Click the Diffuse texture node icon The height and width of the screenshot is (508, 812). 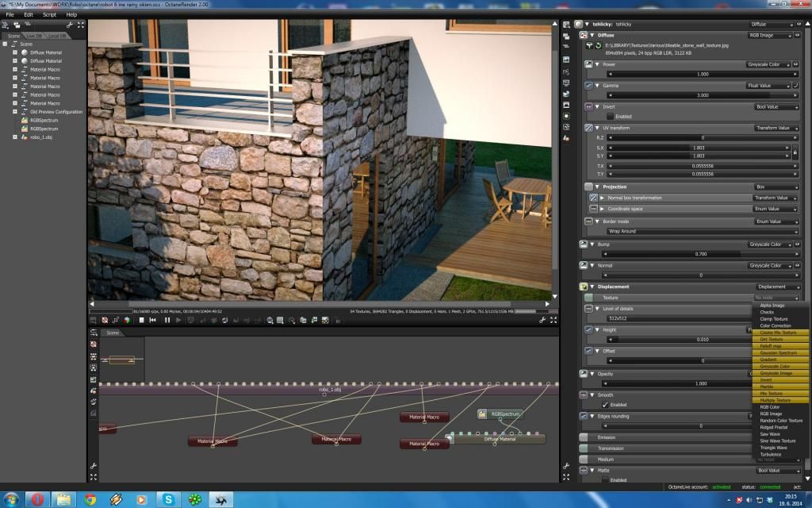point(584,35)
